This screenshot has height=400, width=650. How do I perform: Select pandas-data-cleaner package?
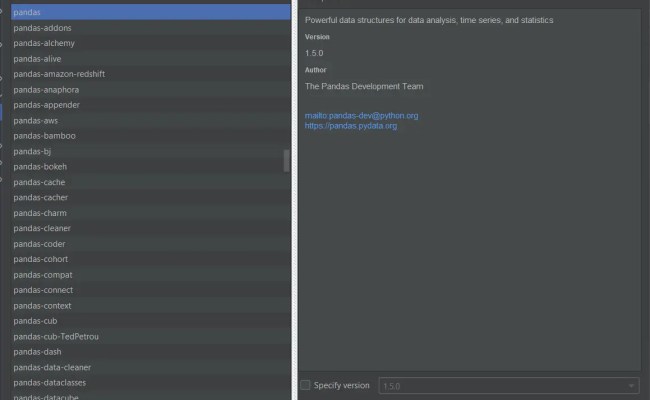pos(150,367)
